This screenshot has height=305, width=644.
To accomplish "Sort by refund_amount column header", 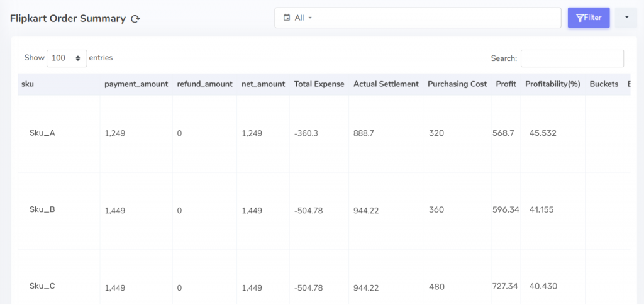I will pyautogui.click(x=204, y=84).
